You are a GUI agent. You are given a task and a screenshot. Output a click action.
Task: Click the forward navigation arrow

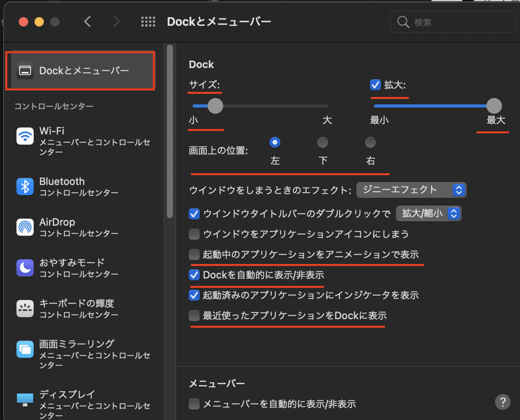point(116,21)
